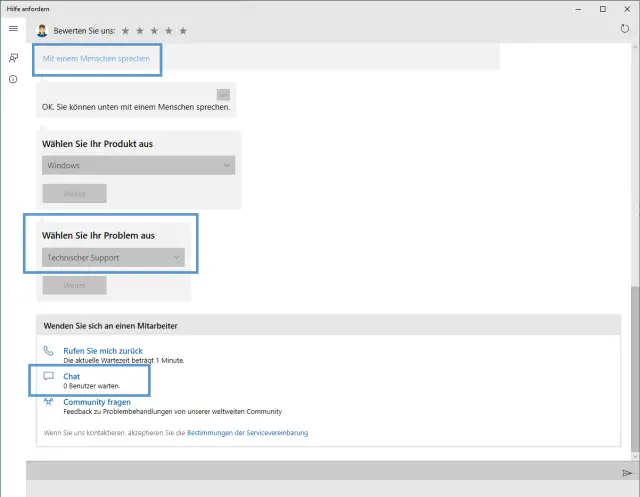
Task: Click the refresh icon at top right
Action: (625, 29)
